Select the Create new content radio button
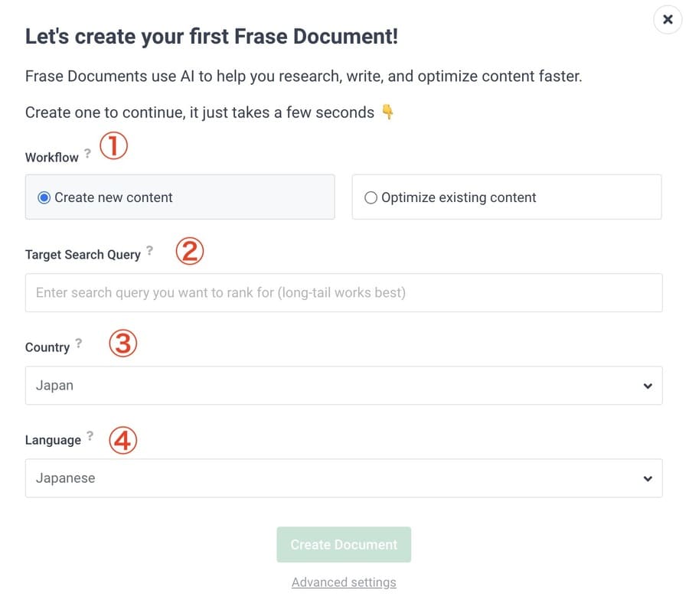Viewport: 689px width, 616px height. click(44, 197)
